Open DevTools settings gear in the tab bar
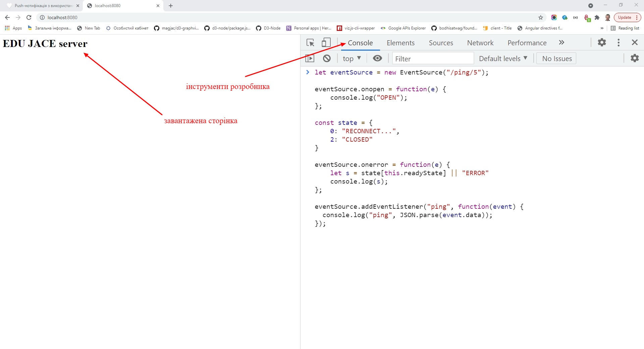 coord(602,42)
